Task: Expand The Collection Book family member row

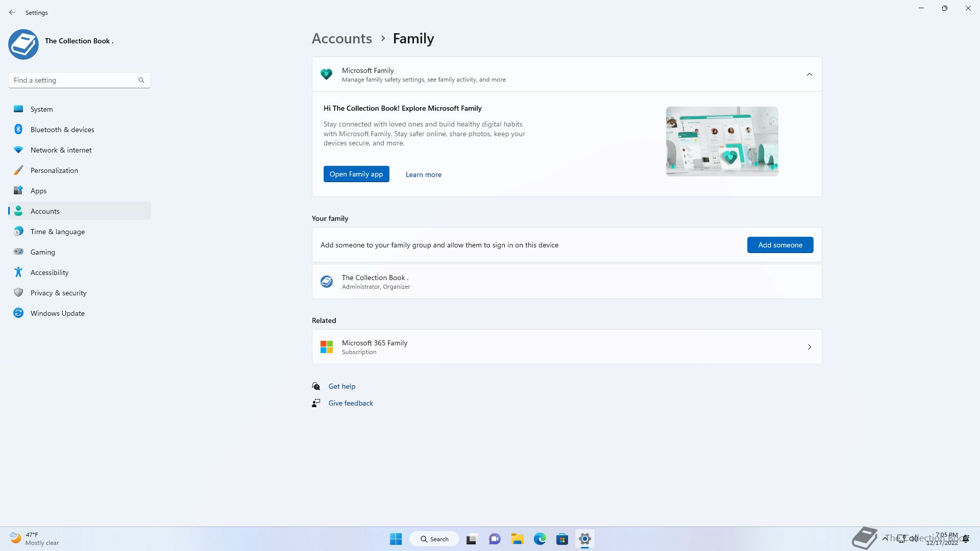Action: 567,282
